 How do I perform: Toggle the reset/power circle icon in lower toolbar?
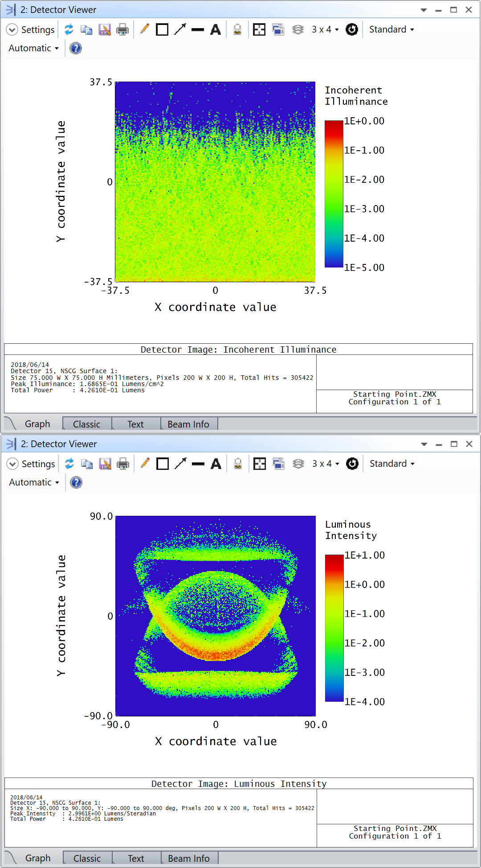[352, 464]
